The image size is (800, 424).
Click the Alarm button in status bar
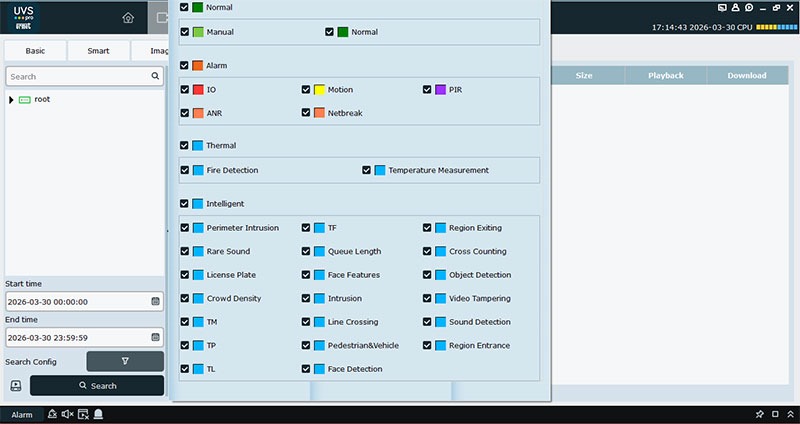[x=22, y=414]
